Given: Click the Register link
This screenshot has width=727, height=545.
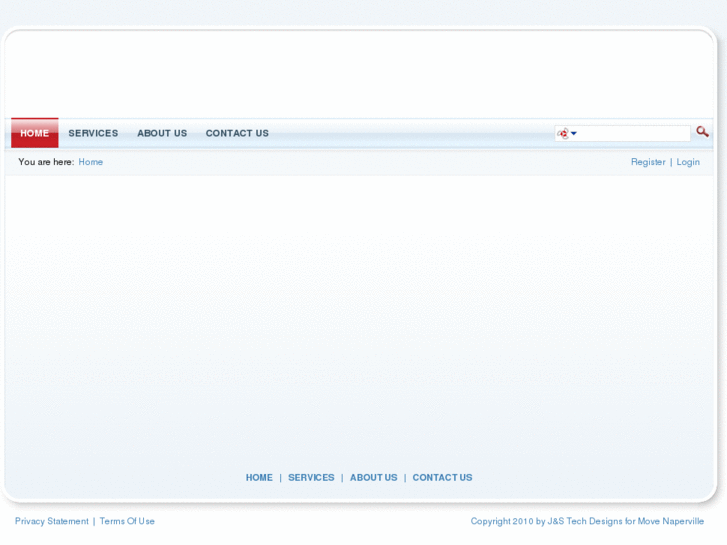Looking at the screenshot, I should (x=648, y=162).
